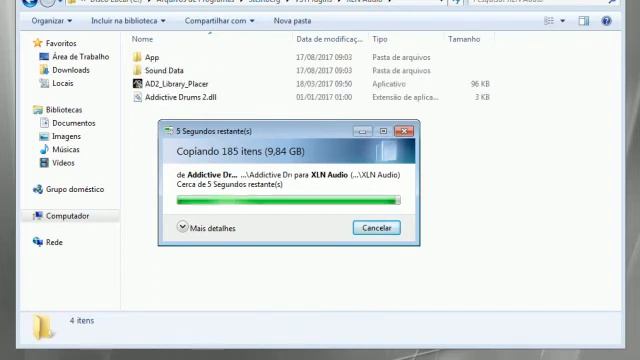The width and height of the screenshot is (640, 360).
Task: Open Incluir na biblioteca dropdown
Action: pos(128,21)
